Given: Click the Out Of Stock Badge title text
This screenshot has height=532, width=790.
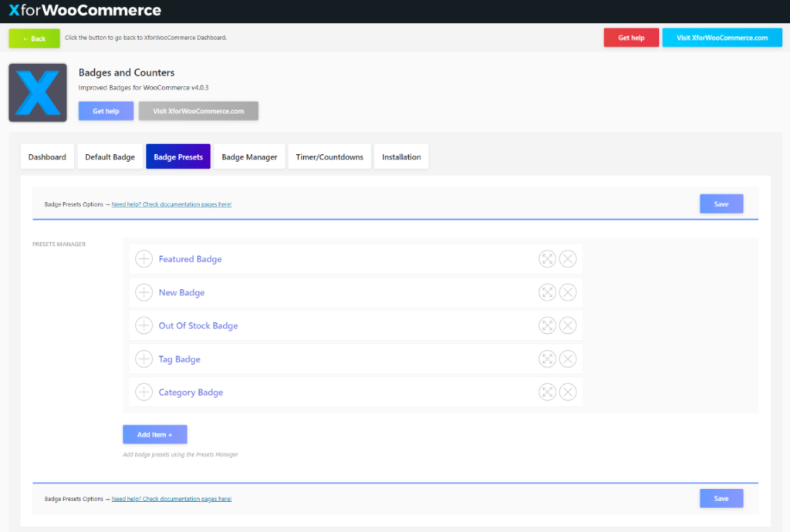Looking at the screenshot, I should 198,325.
